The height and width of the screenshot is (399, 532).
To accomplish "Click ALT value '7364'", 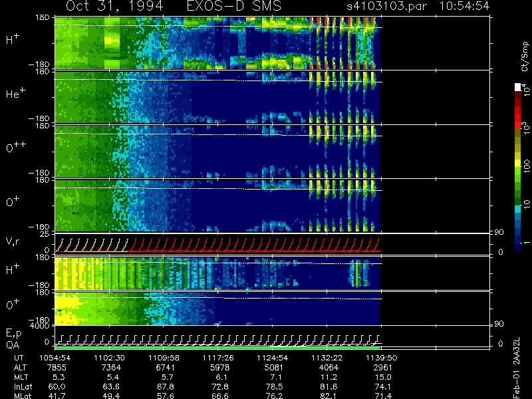I will (x=111, y=368).
